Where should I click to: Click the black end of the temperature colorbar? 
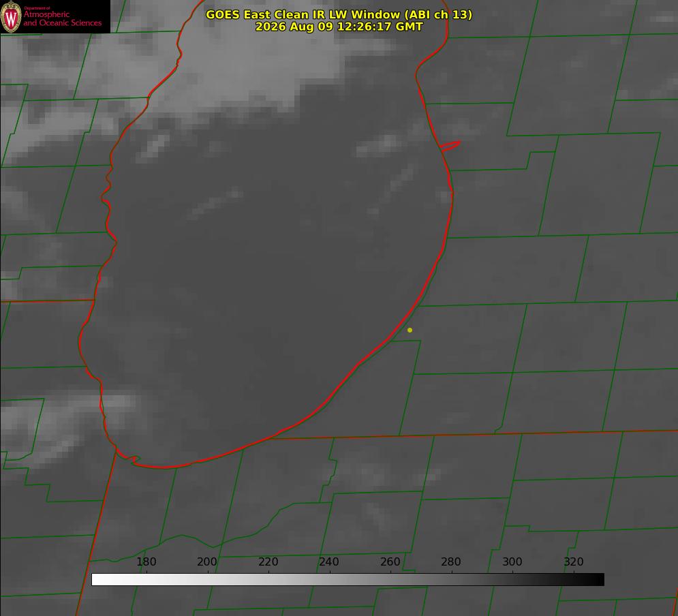[598, 580]
